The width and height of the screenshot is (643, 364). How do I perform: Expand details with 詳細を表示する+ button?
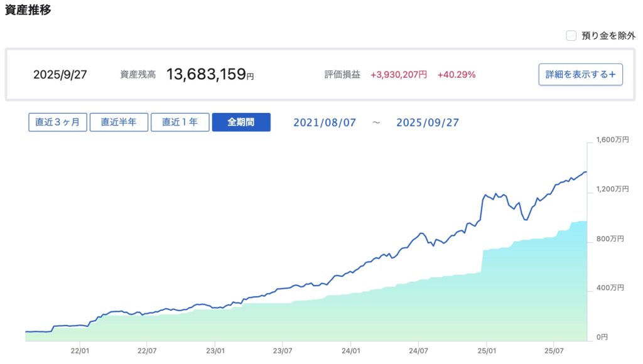tap(580, 74)
